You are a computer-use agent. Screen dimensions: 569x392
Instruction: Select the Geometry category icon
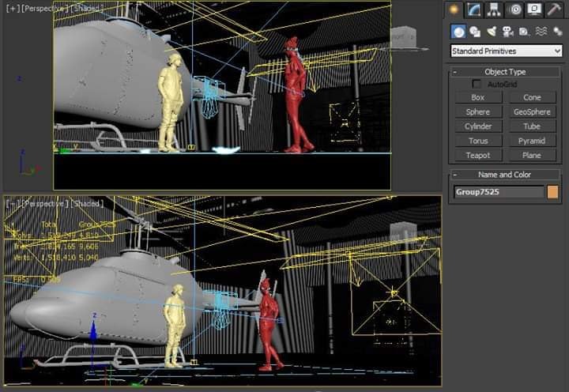pos(458,32)
